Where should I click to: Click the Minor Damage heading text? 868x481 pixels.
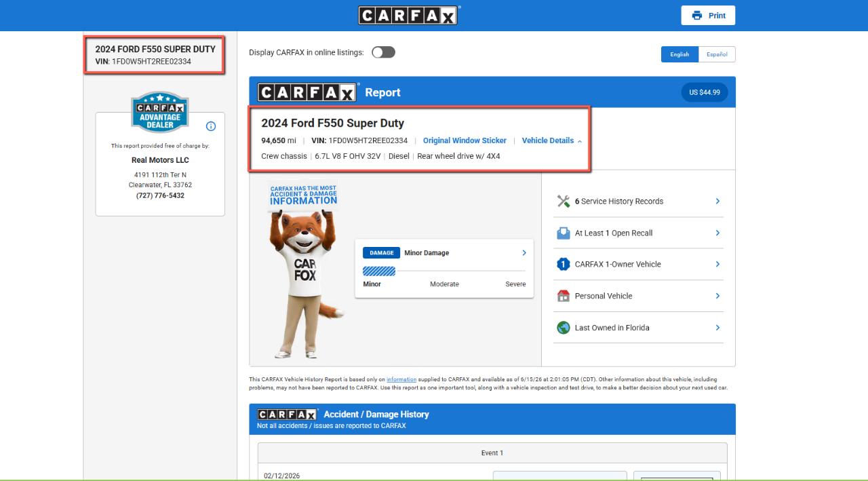pyautogui.click(x=427, y=253)
